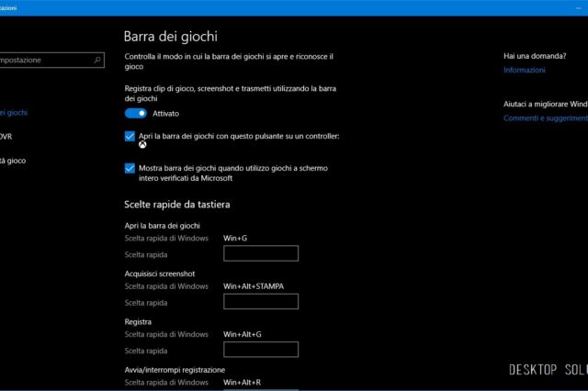Click the 'Attivato' toggle label
The height and width of the screenshot is (391, 588).
pos(165,114)
